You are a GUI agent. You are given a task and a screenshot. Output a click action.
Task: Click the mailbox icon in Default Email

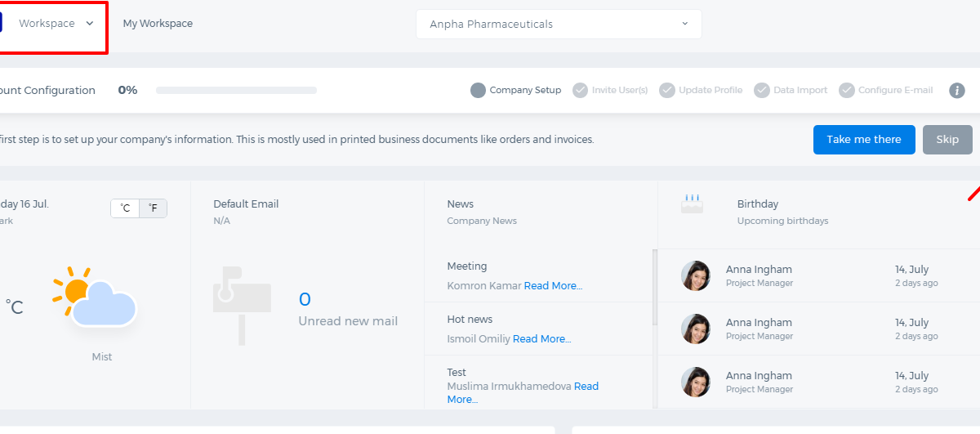[x=243, y=304]
